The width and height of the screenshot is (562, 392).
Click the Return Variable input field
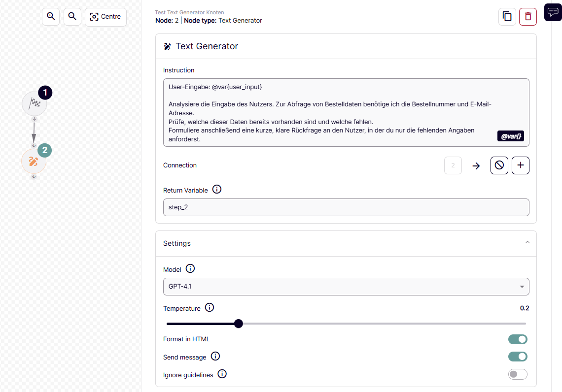tap(346, 207)
